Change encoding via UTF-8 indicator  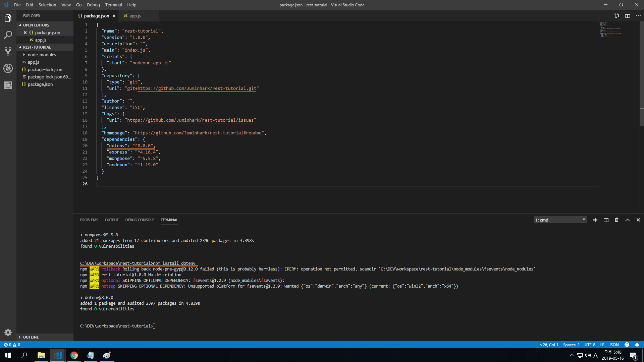point(590,345)
